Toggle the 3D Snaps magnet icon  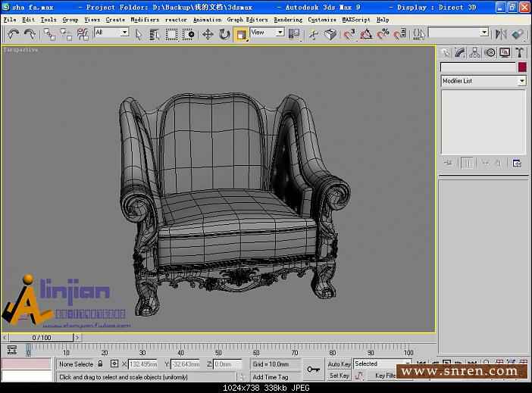click(349, 34)
